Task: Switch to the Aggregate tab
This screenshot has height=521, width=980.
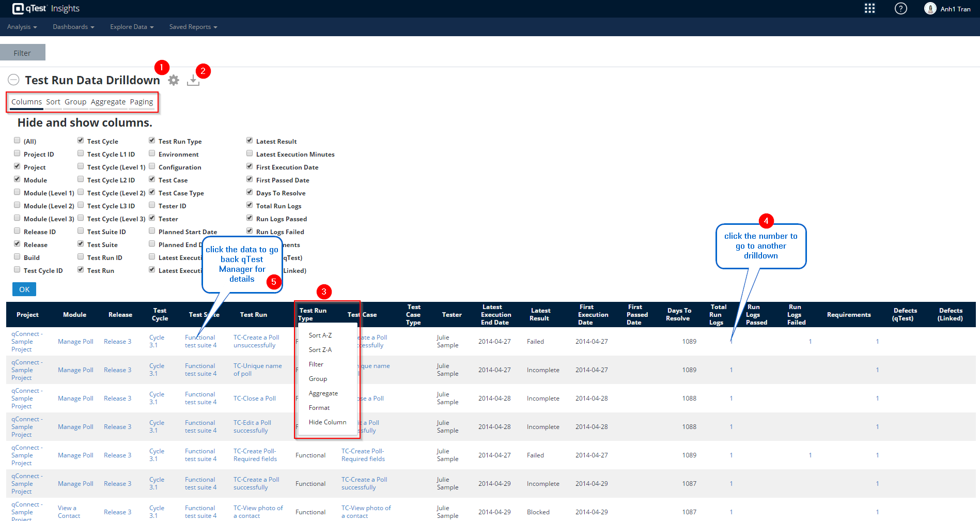Action: coord(108,102)
